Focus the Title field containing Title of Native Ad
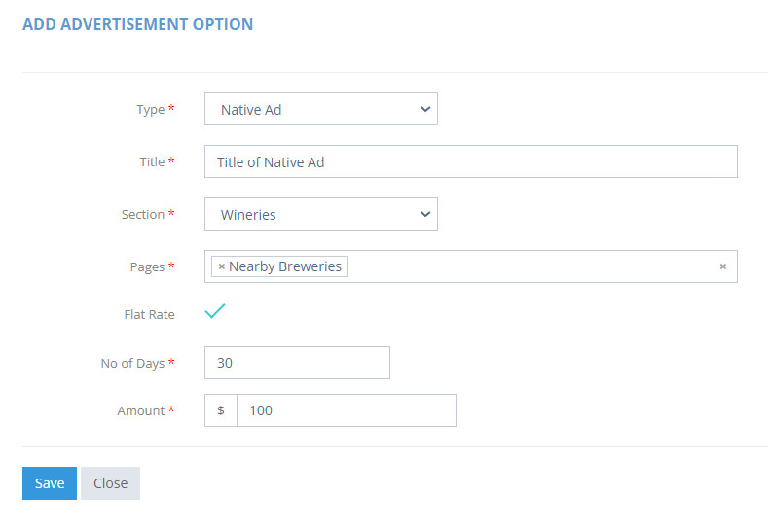Viewport: 768px width, 532px height. (471, 161)
